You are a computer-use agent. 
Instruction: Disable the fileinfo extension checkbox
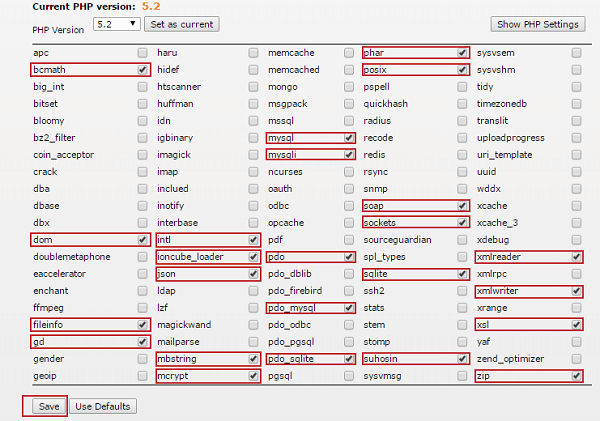tap(142, 325)
